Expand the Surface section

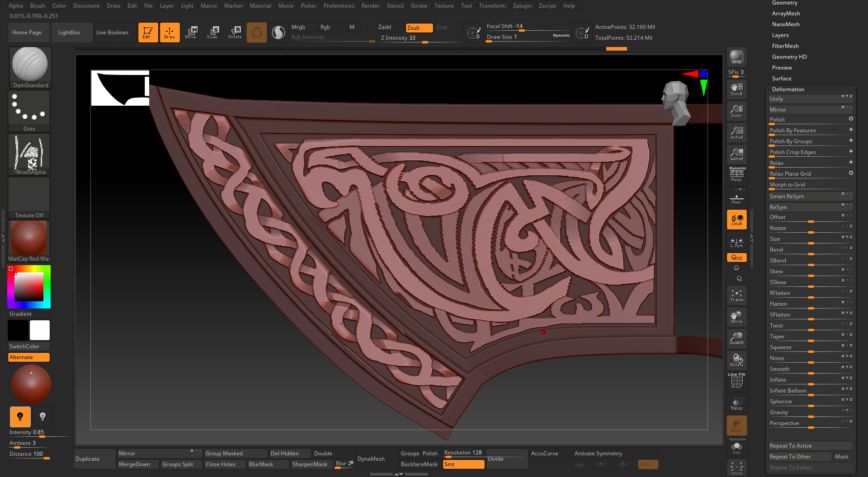781,79
